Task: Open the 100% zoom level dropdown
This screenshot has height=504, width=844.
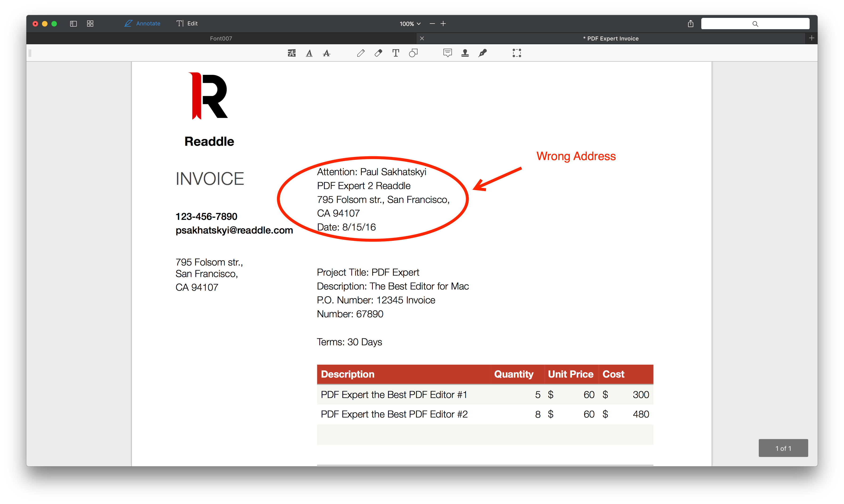Action: click(410, 24)
